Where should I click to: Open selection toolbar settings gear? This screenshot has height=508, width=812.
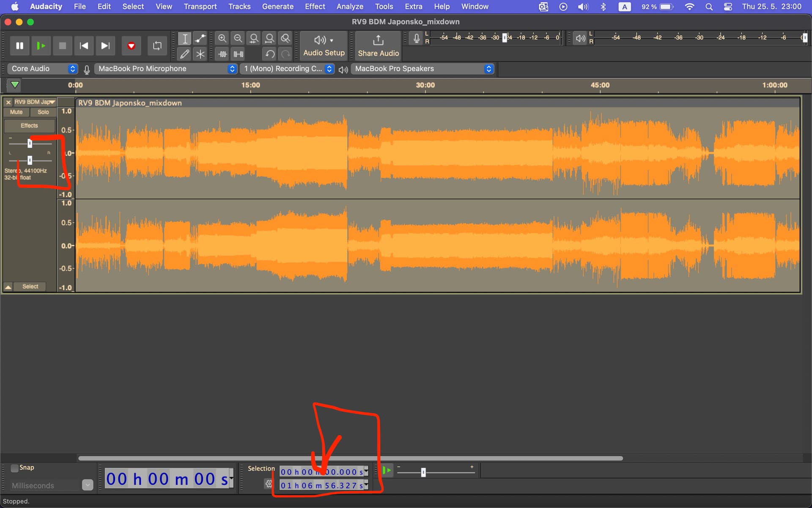(x=269, y=483)
